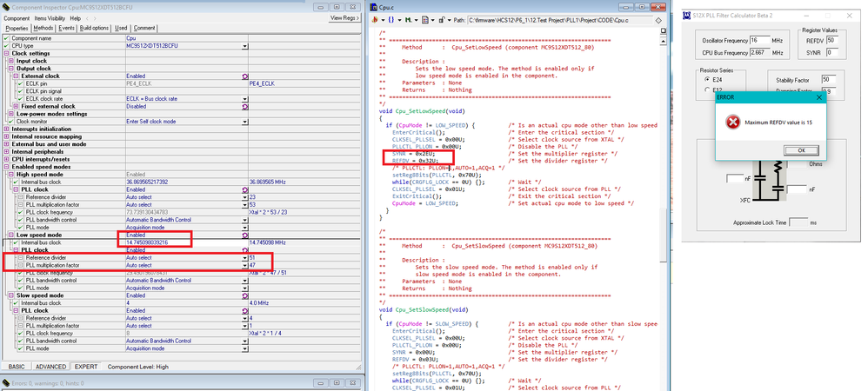The width and height of the screenshot is (868, 391).
Task: Click the Cpu.c scrollbar up arrow
Action: tap(662, 40)
